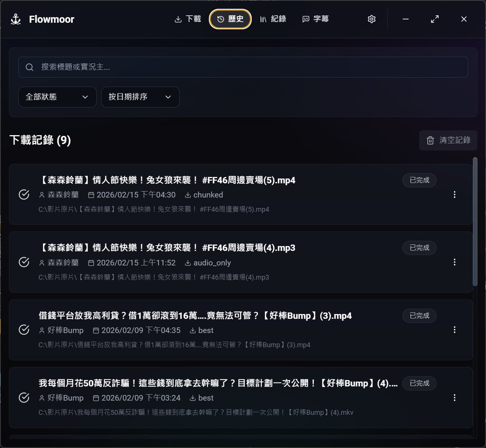The height and width of the screenshot is (448, 486).
Task: Click the 清空記錄 button
Action: coord(448,140)
